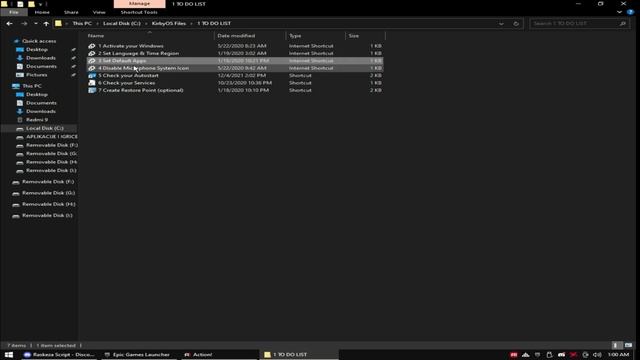Screen dimensions: 640x360
Task: Open the File ribbon tab
Action: (13, 12)
